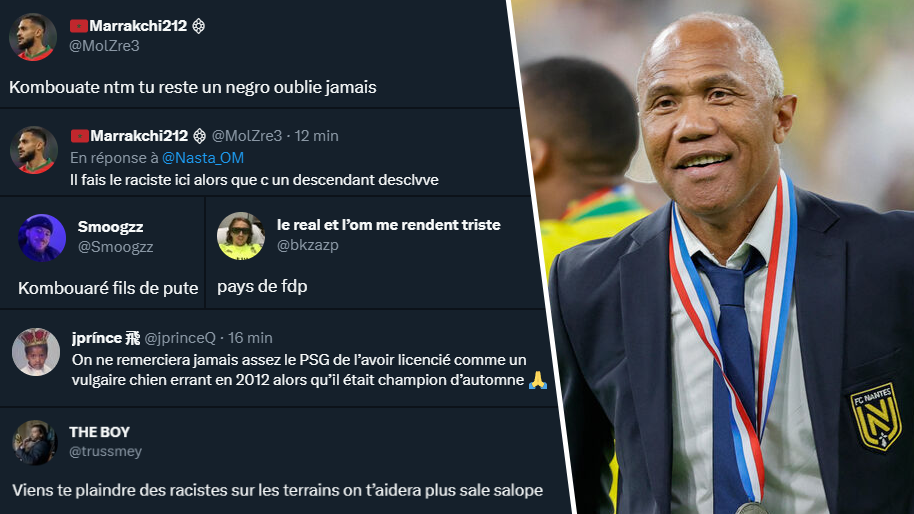Click Marrakchi212 avatar in top tweet
The width and height of the screenshot is (914, 514).
click(33, 37)
